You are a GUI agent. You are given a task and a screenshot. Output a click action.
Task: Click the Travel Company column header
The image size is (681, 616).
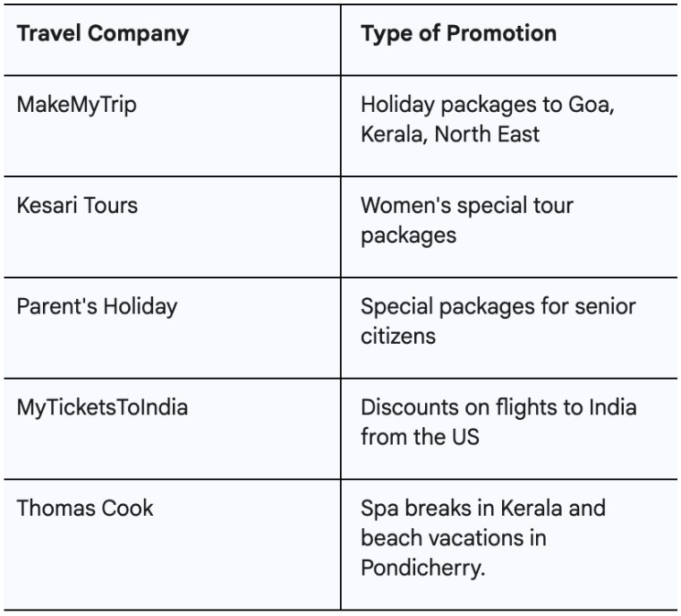pyautogui.click(x=103, y=34)
